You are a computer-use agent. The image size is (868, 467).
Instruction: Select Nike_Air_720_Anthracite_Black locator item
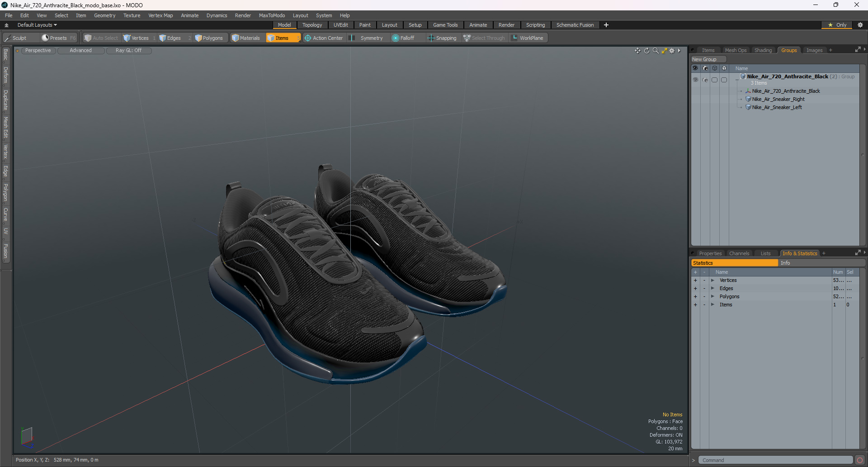[786, 91]
